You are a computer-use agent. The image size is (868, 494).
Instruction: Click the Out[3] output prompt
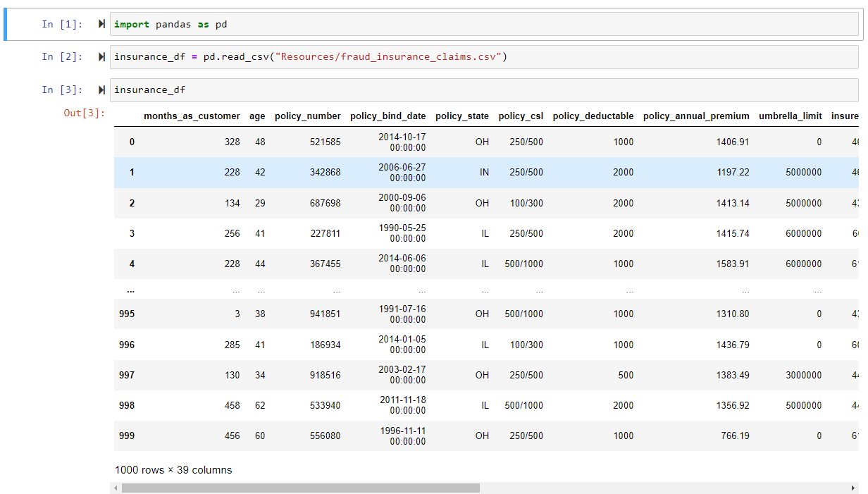[x=84, y=113]
